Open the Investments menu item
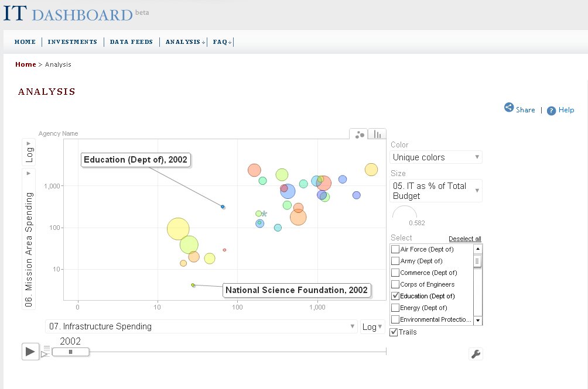 pos(72,42)
